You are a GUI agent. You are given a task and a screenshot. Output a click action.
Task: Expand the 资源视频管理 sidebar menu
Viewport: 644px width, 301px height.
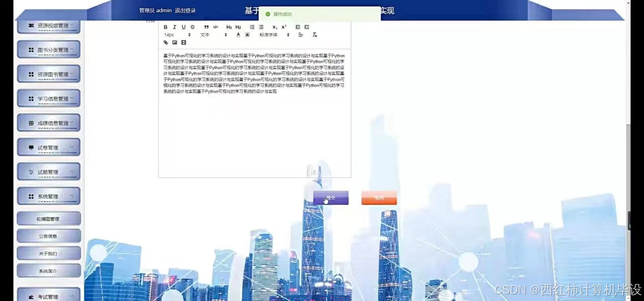tap(49, 25)
